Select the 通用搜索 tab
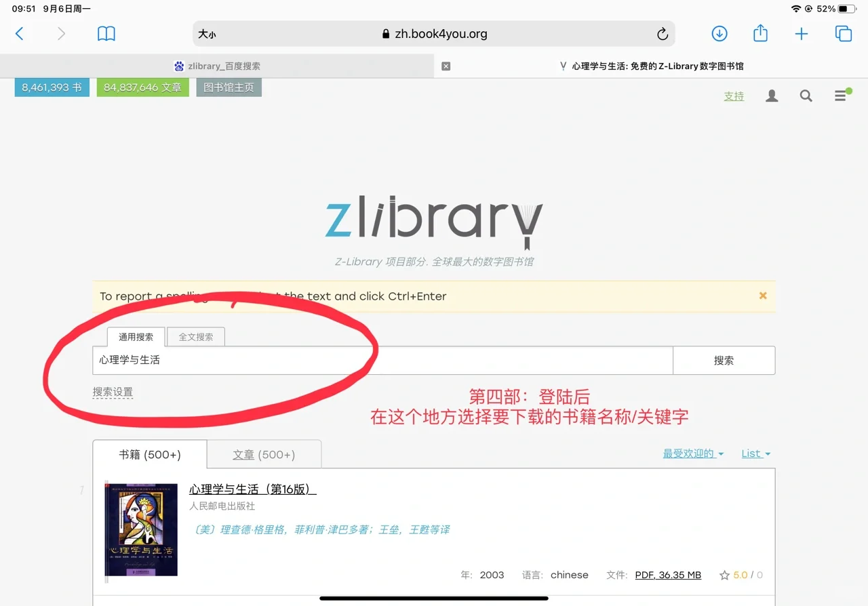868x606 pixels. coord(136,337)
